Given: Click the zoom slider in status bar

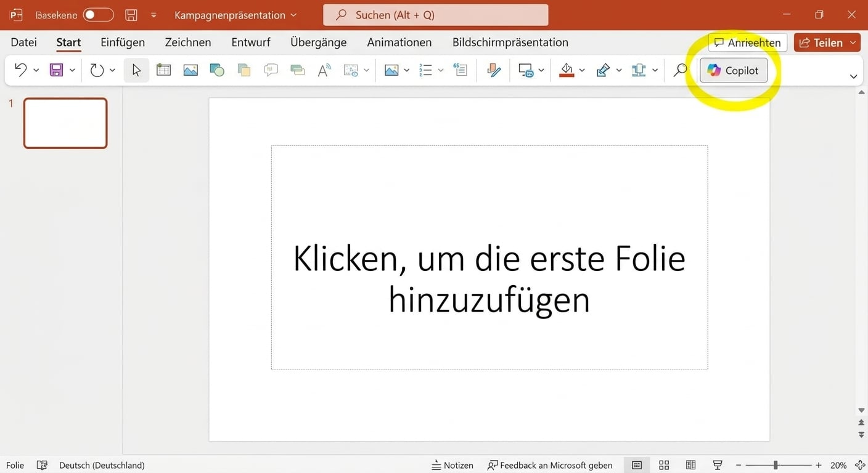Looking at the screenshot, I should (779, 465).
